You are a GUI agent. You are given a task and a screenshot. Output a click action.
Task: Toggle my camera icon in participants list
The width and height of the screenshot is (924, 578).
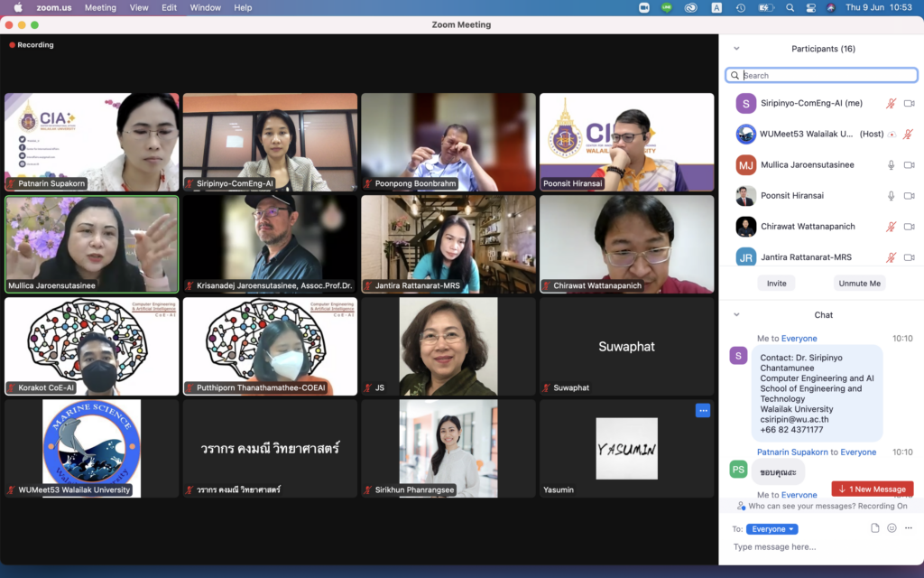909,104
